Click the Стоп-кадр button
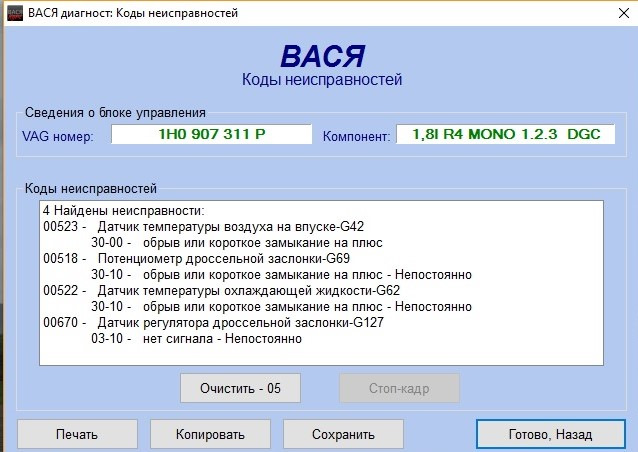 click(x=399, y=388)
